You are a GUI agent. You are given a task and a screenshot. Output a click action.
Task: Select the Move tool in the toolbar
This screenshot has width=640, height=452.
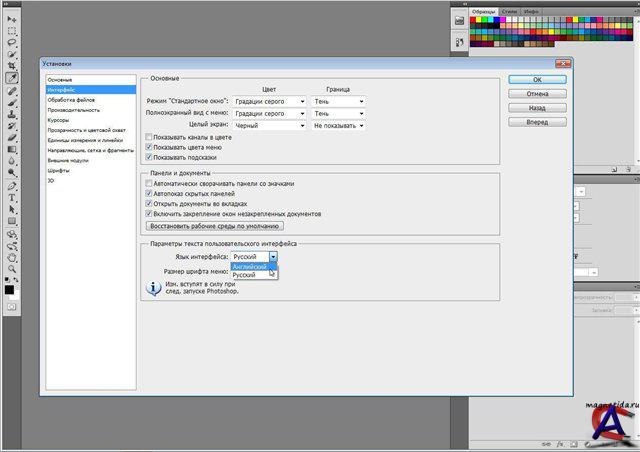(x=12, y=19)
